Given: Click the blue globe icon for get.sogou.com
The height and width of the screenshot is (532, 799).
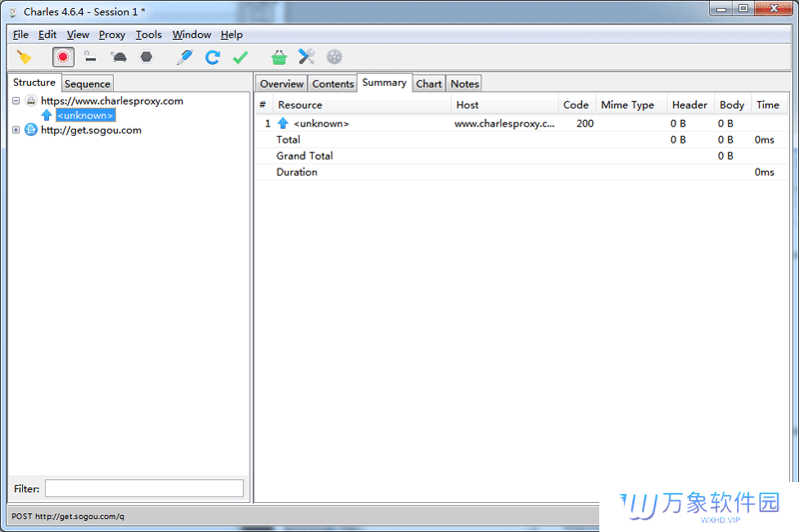Looking at the screenshot, I should point(31,130).
